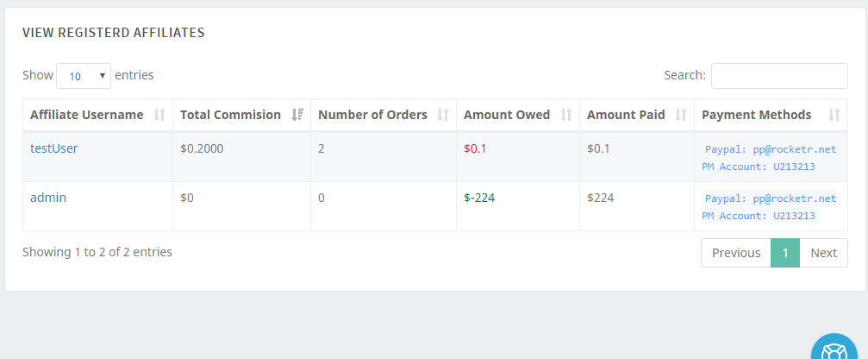Sort by Affiliate Username column icon
The image size is (868, 359).
pos(159,115)
